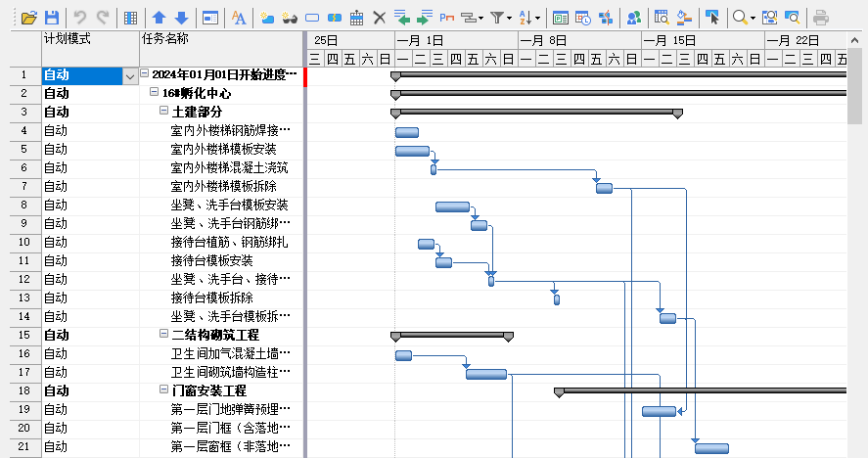
Task: Select row number 7 header
Action: click(x=24, y=187)
